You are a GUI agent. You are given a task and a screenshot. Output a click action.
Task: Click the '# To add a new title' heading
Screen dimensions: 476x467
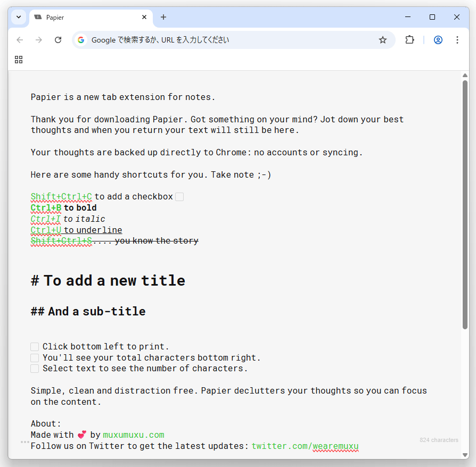click(x=108, y=280)
